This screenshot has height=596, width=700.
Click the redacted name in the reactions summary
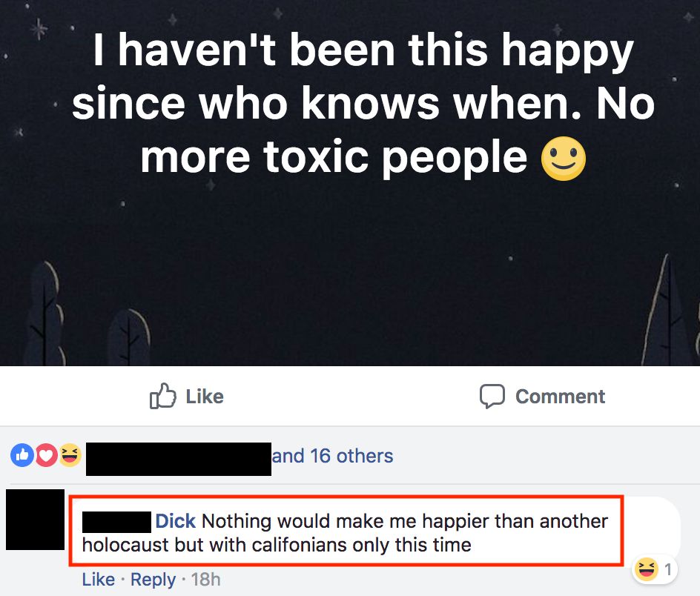178,457
